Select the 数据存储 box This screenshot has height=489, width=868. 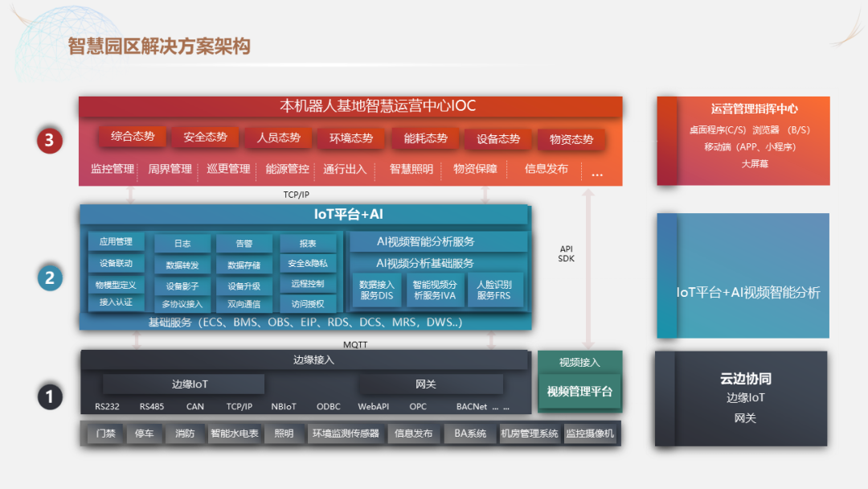(x=244, y=265)
